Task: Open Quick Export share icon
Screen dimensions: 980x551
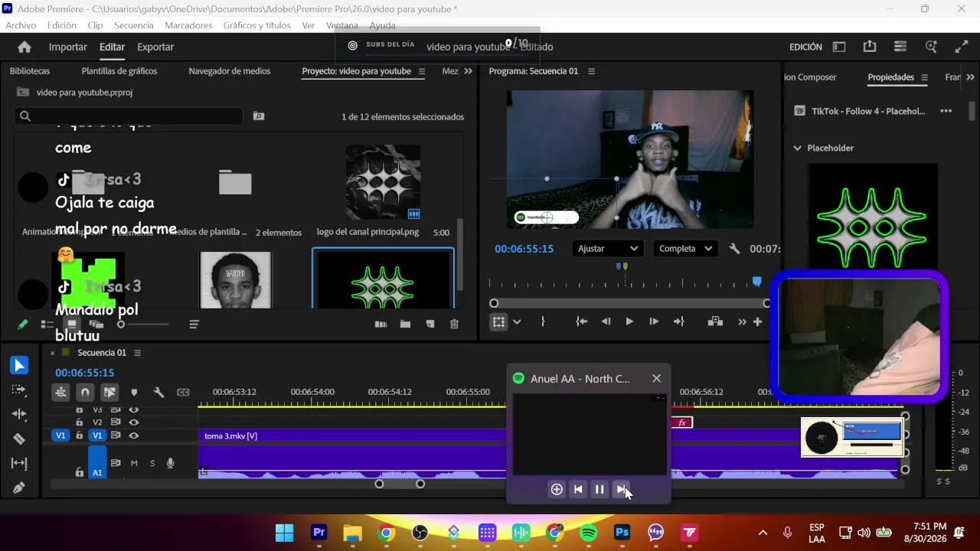Action: (x=870, y=47)
